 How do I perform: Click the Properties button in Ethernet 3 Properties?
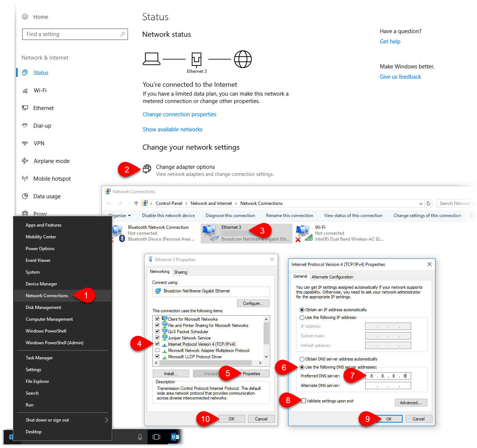251,374
